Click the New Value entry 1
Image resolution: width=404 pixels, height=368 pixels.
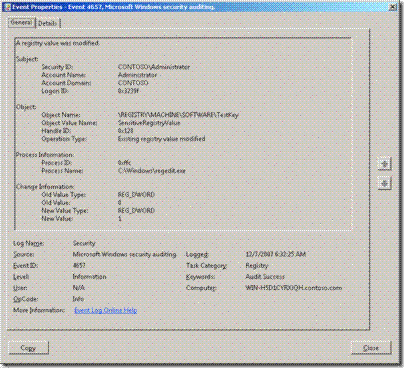click(x=120, y=219)
